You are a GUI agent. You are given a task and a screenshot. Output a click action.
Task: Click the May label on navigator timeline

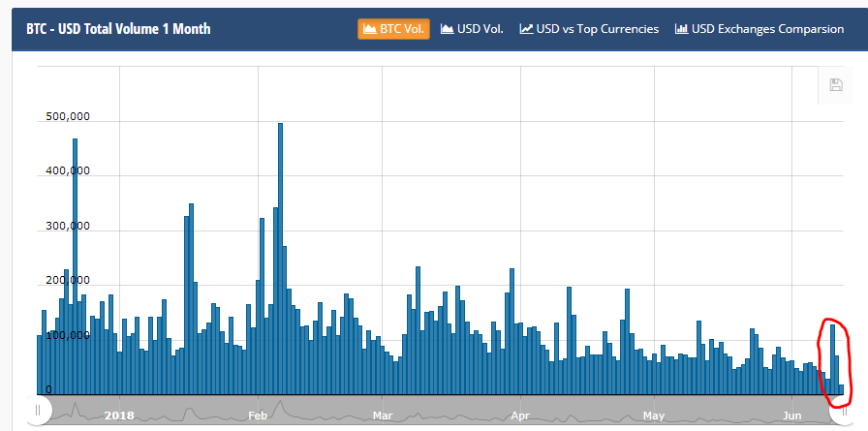point(654,415)
